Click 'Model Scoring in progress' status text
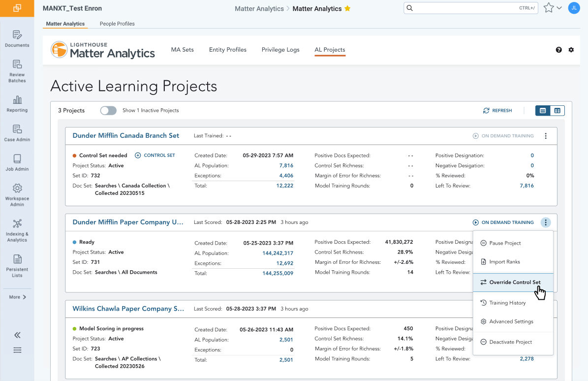 (111, 328)
